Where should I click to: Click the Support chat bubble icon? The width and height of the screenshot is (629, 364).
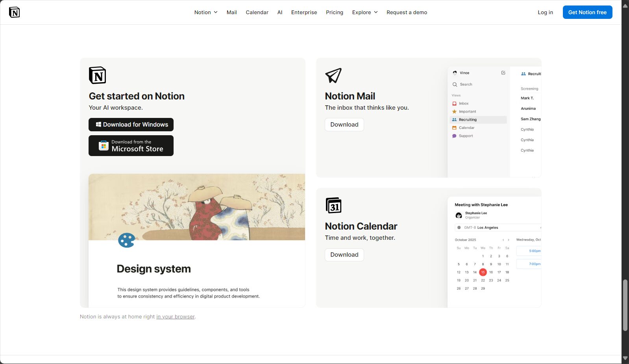click(454, 136)
